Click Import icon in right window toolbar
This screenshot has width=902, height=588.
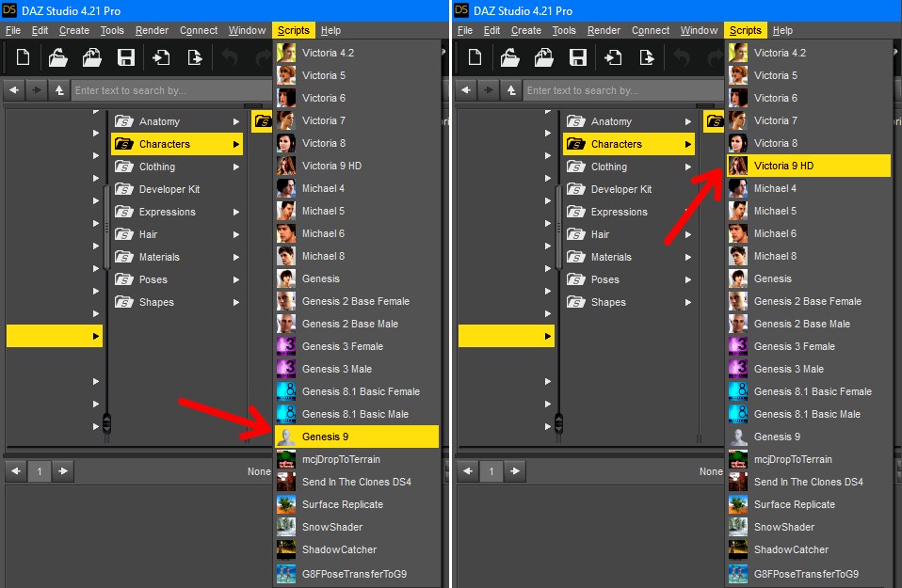point(613,56)
